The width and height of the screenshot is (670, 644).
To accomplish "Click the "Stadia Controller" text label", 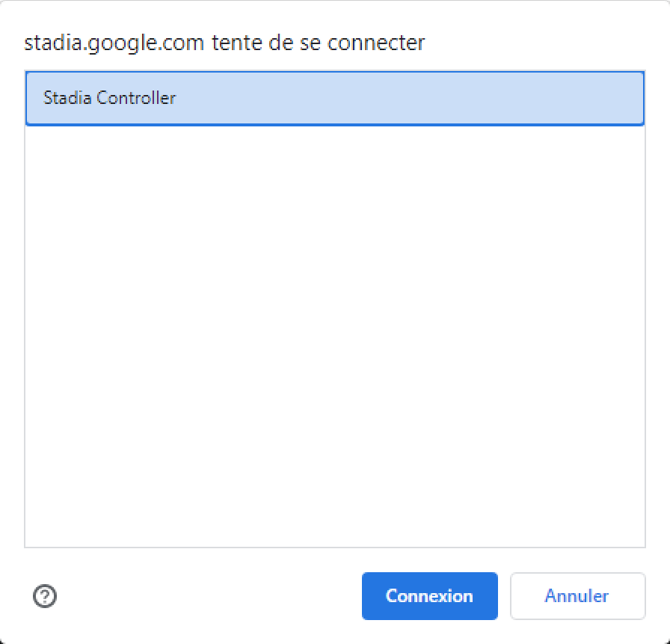I will coord(109,98).
